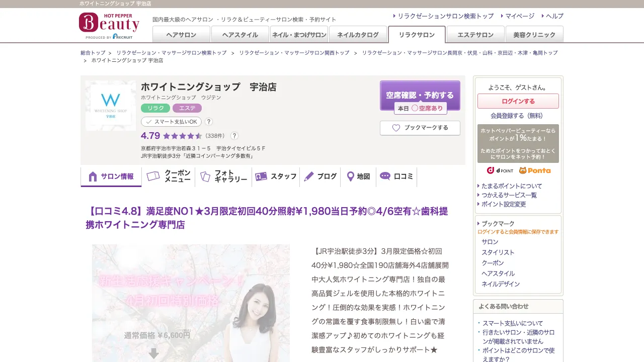This screenshot has height=362, width=644.
Task: Open the スタッフ tab
Action: coord(276,176)
